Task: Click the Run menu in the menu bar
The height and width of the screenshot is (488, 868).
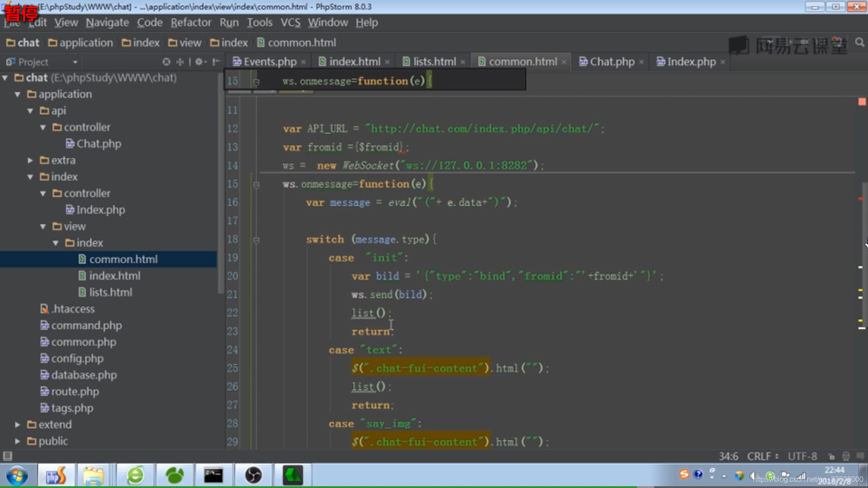Action: pyautogui.click(x=229, y=22)
